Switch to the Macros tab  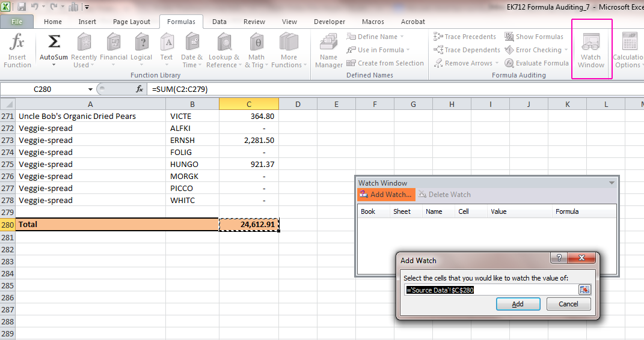[373, 22]
